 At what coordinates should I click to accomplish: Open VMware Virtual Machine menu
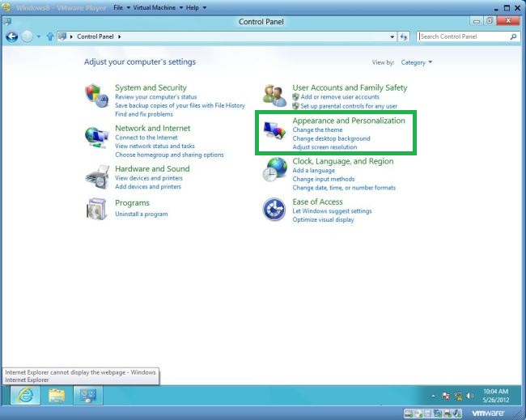[158, 7]
